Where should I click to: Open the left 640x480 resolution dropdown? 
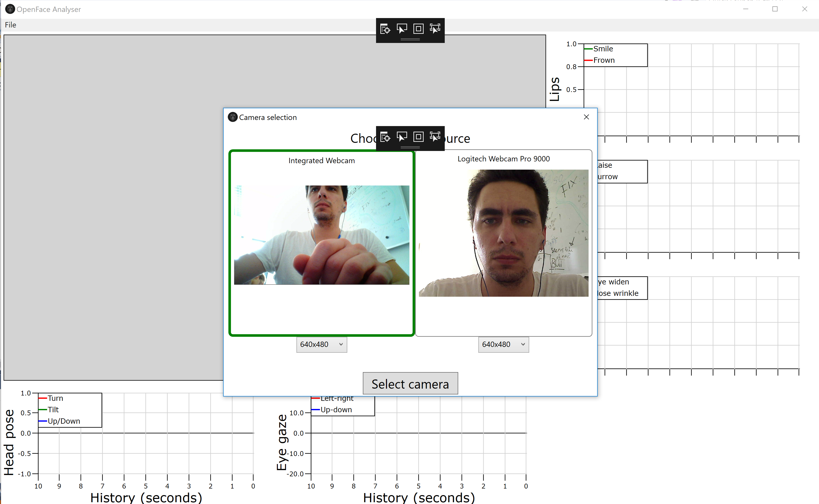tap(321, 344)
